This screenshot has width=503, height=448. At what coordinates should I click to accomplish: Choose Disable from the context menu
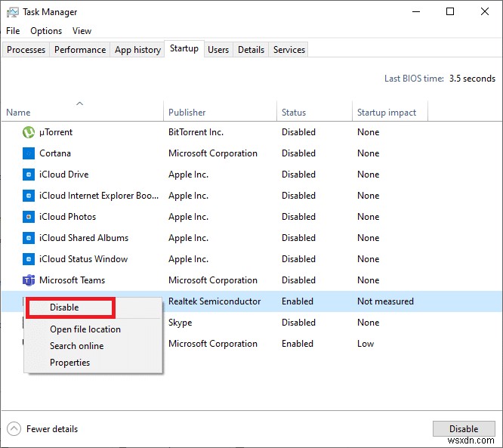coord(64,307)
